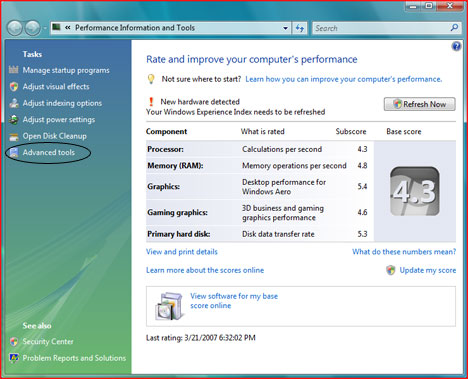The height and width of the screenshot is (379, 468).
Task: Click 'Disk data transfer rate' text
Action: pos(278,234)
